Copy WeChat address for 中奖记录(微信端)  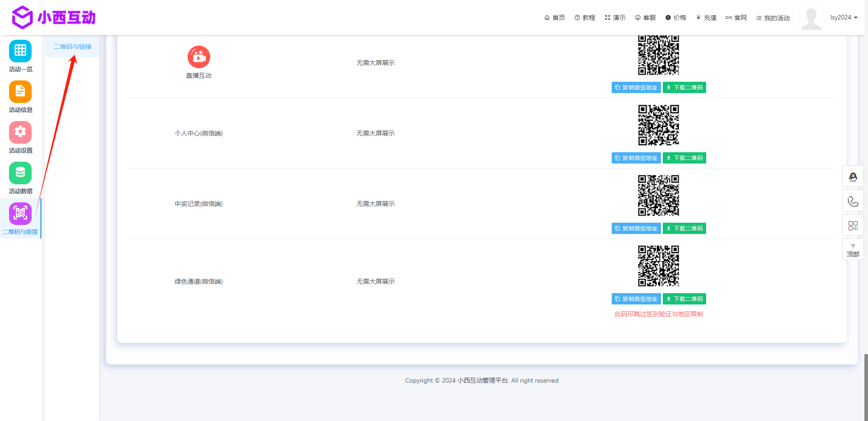pos(636,229)
